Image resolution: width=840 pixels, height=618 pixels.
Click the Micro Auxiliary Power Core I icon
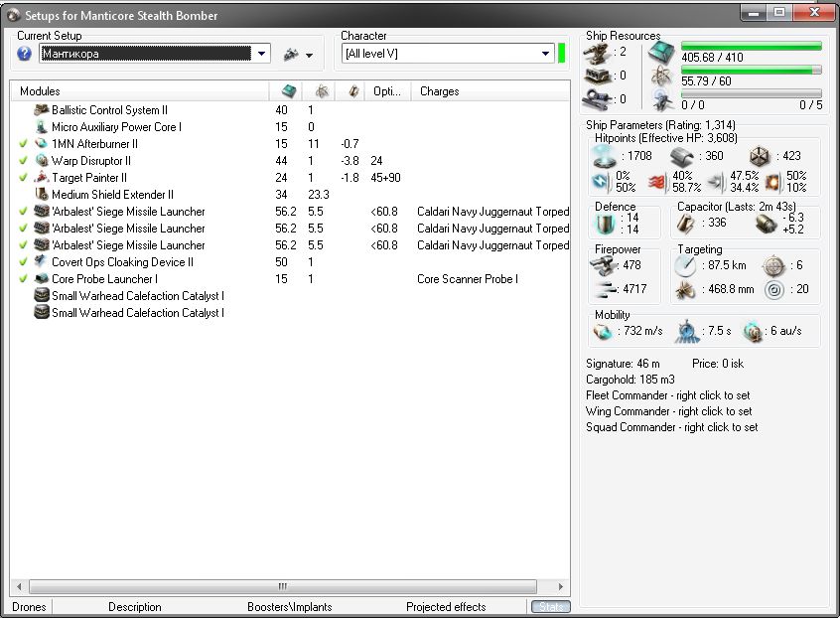pyautogui.click(x=42, y=127)
